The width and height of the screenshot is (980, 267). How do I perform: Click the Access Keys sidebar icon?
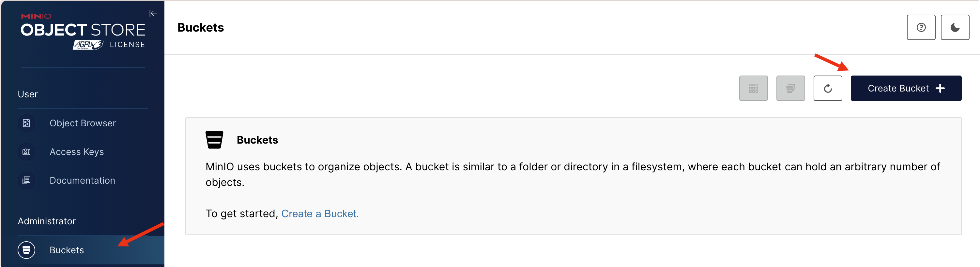26,151
